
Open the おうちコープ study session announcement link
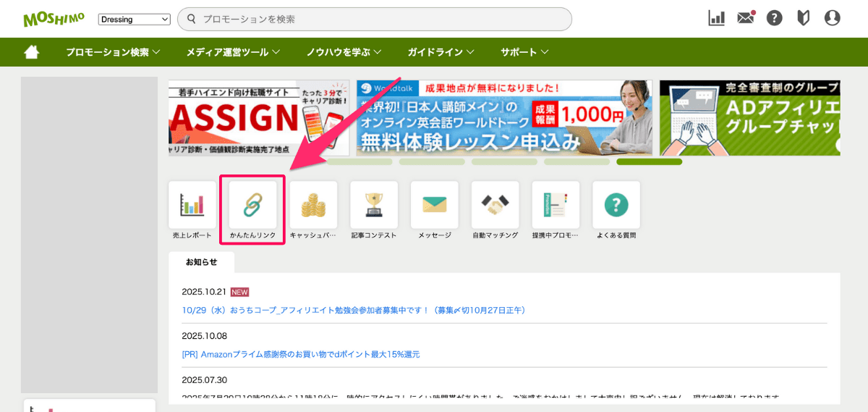(355, 310)
